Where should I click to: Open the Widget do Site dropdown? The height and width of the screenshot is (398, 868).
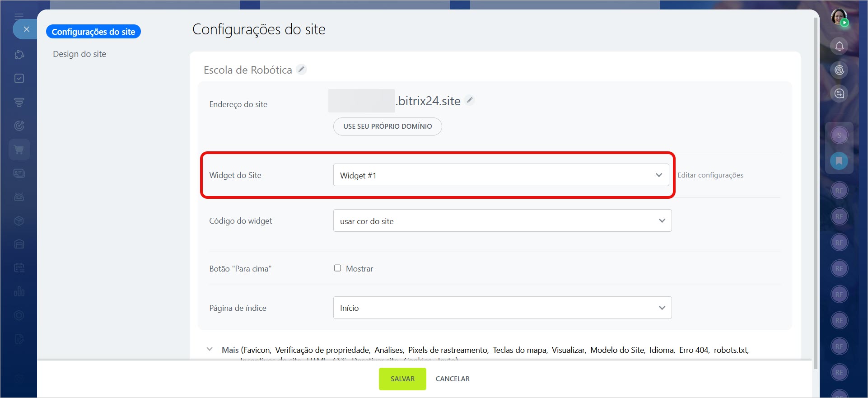(501, 175)
